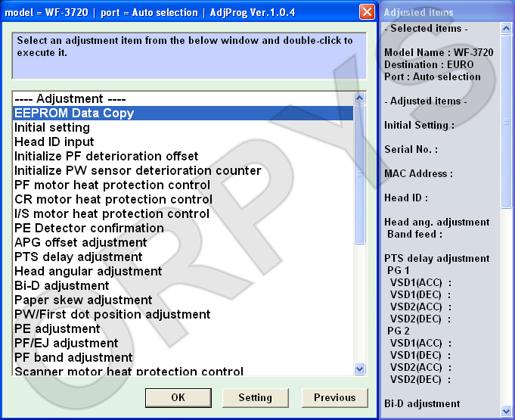515x420 pixels.
Task: Close the AdjProg window
Action: pyautogui.click(x=367, y=12)
